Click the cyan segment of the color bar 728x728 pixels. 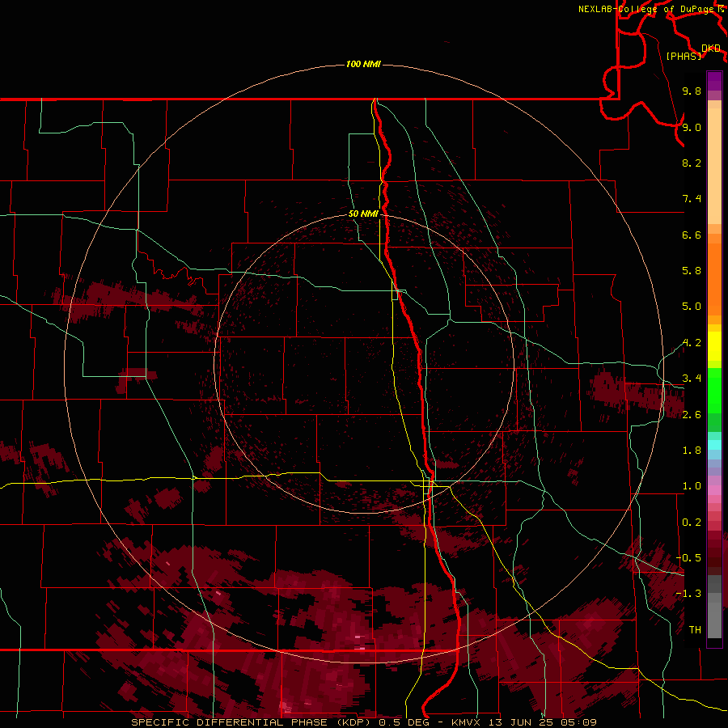click(714, 445)
